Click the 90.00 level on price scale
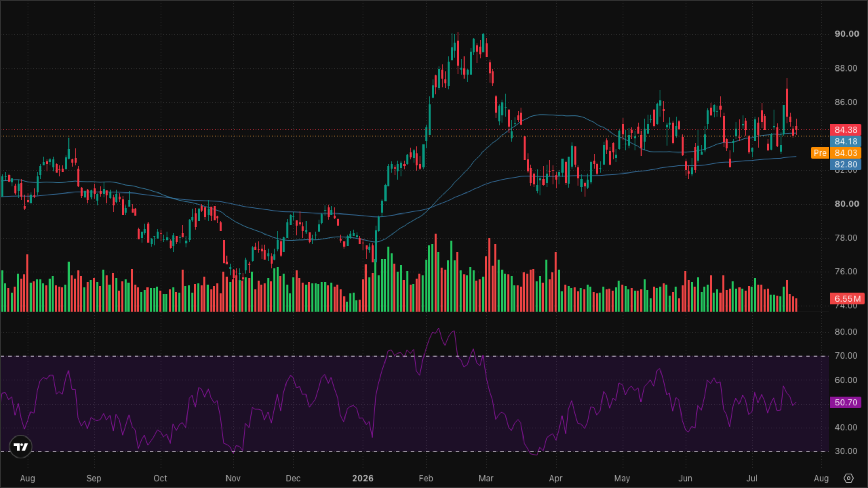The image size is (868, 488). [847, 34]
